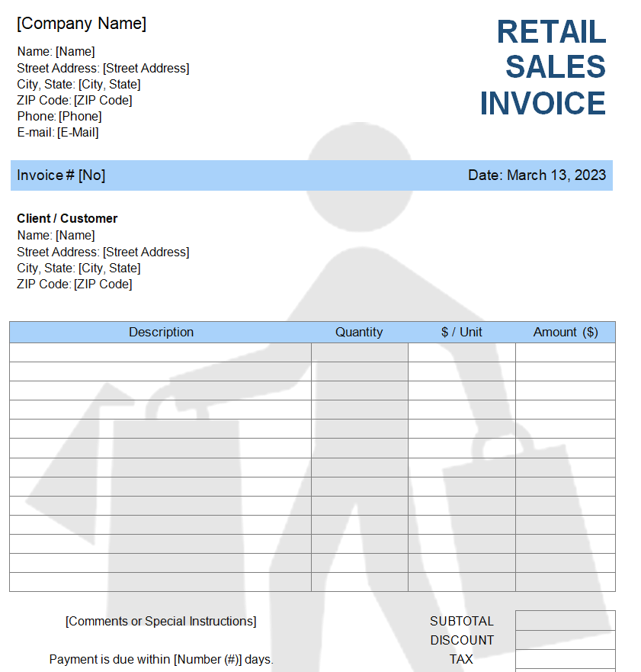The height and width of the screenshot is (672, 641).
Task: Click the customer City, State placeholder line
Action: (79, 268)
